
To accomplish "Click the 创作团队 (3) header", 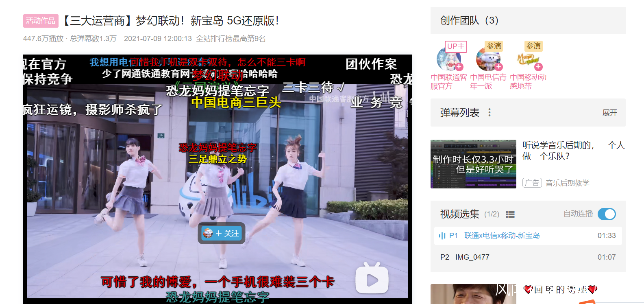I will click(x=469, y=20).
